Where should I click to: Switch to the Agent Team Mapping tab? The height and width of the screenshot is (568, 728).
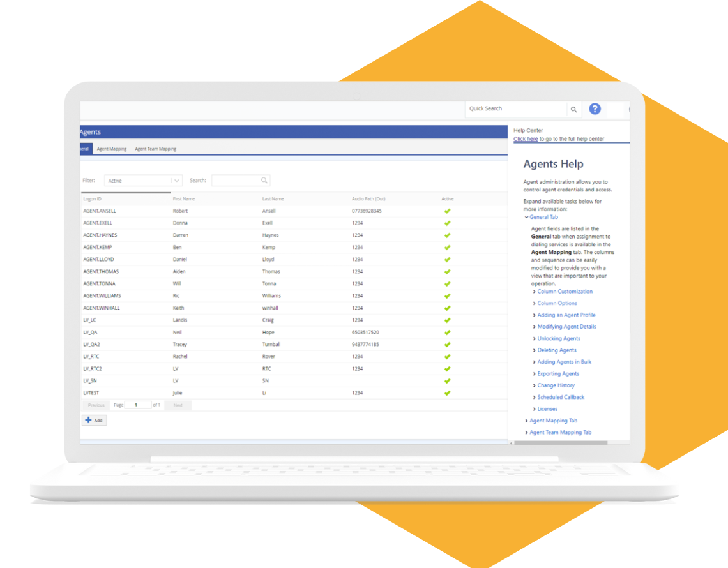[155, 149]
